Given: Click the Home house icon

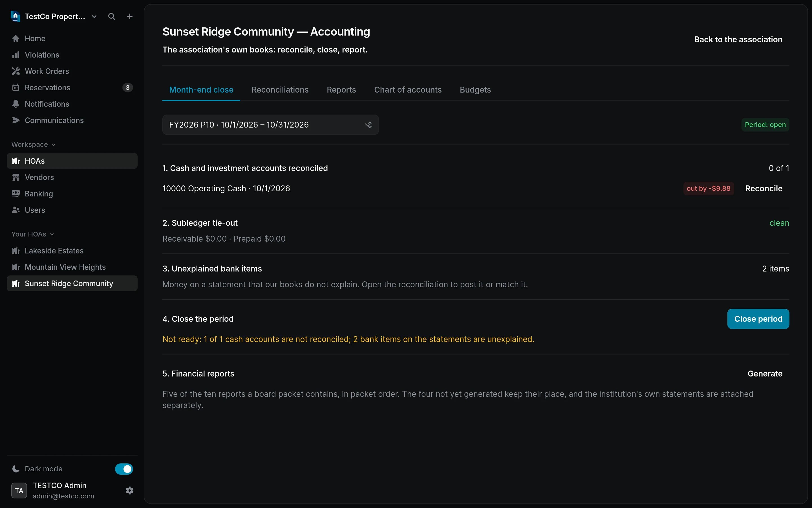Looking at the screenshot, I should (x=16, y=39).
